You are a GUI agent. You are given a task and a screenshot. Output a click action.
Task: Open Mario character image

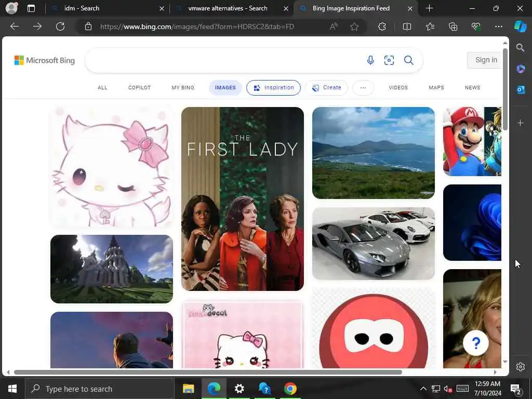click(472, 141)
